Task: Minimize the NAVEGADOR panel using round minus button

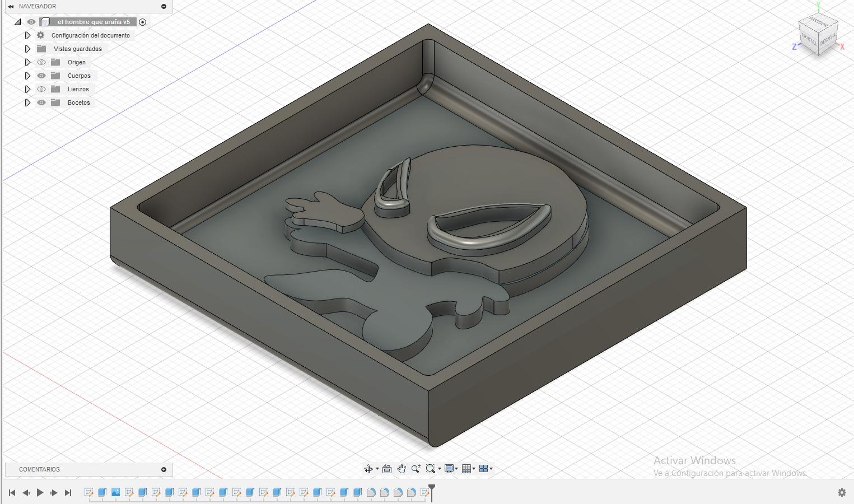Action: click(x=164, y=6)
